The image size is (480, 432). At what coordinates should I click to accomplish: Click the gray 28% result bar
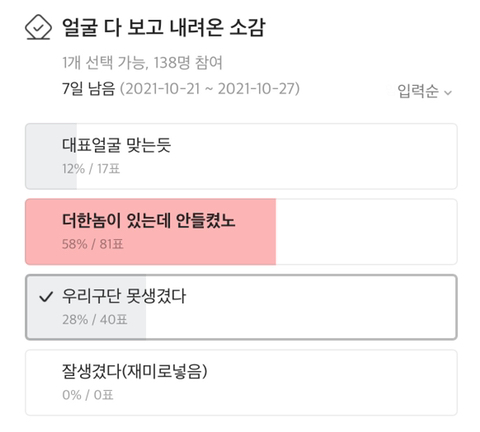pyautogui.click(x=86, y=307)
